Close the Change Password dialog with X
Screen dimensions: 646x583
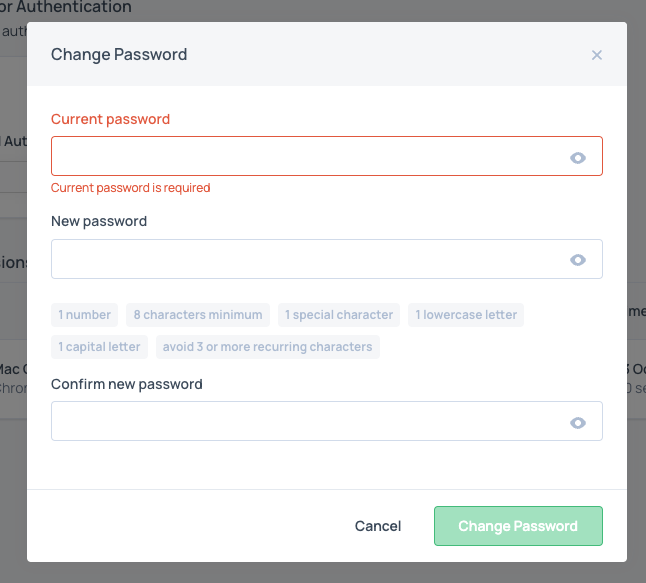coord(597,55)
